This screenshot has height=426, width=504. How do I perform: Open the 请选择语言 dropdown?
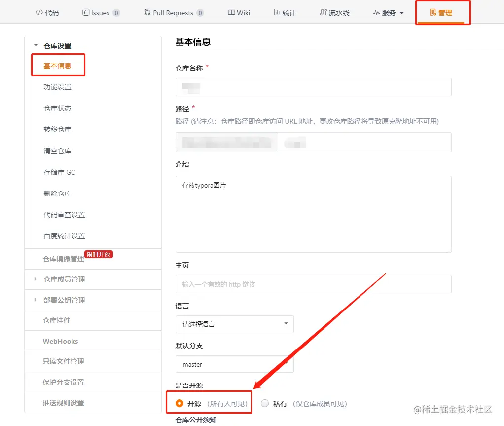click(x=235, y=324)
